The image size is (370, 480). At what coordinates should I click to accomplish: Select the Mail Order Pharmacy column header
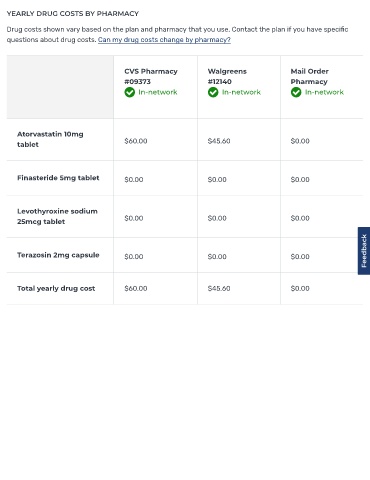pos(309,76)
